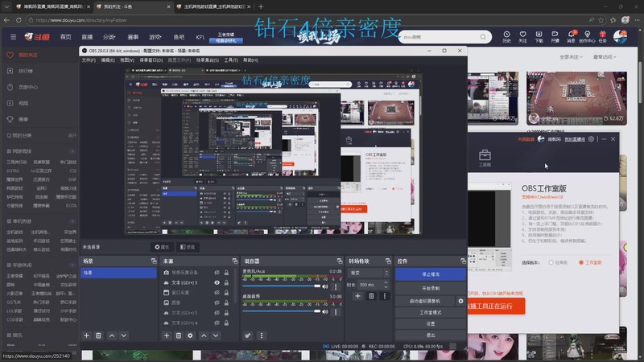Pop out OBS 场景 dock panel

(154, 261)
